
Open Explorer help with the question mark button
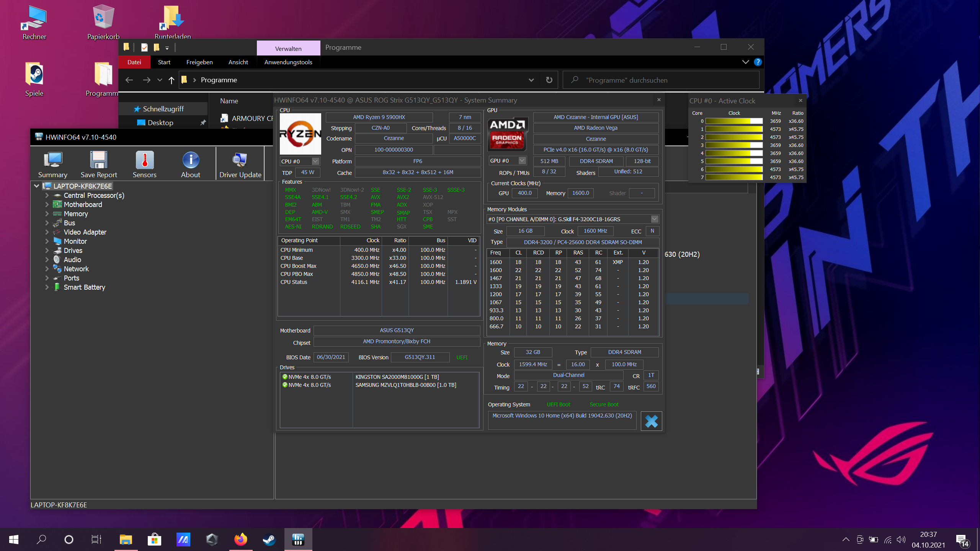758,62
